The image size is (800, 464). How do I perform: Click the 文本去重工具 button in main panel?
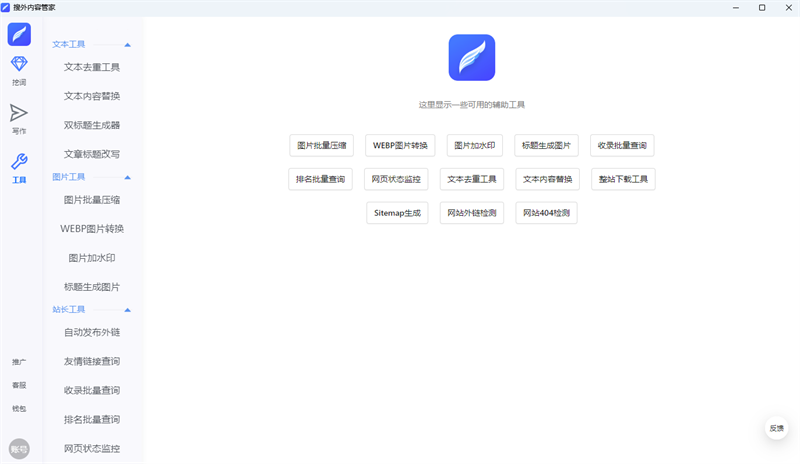(472, 179)
